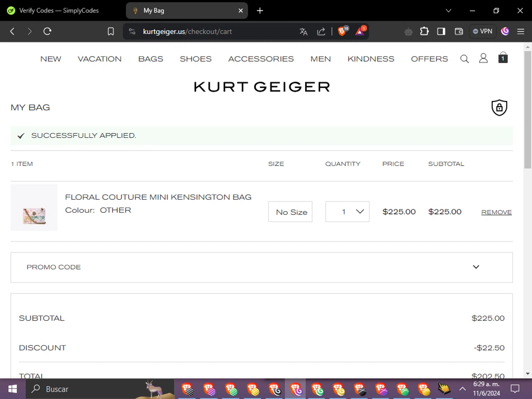Viewport: 532px width, 399px height.
Task: Click the browser forward arrow
Action: point(29,31)
